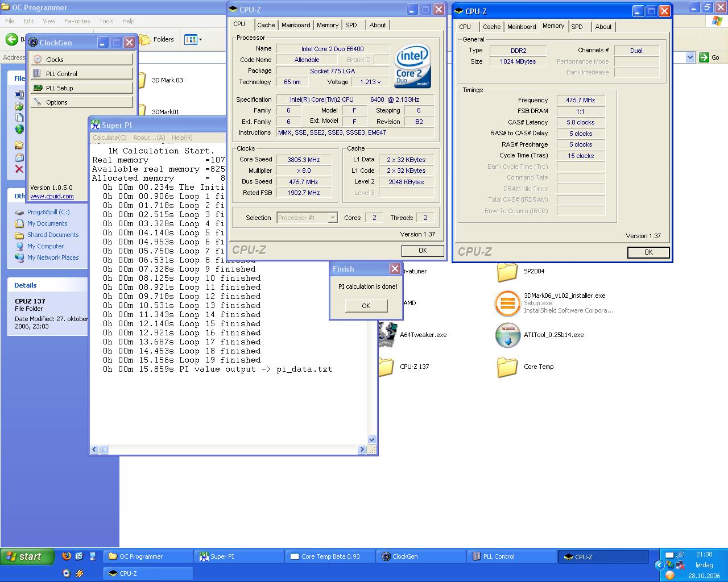Expand the Address bar dropdown arrow
728x582 pixels.
(690, 57)
